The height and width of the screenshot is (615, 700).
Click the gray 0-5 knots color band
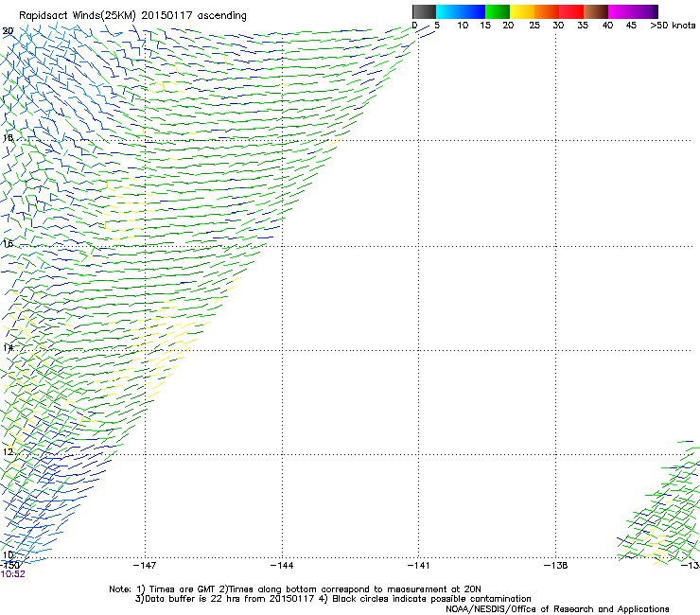tap(424, 11)
